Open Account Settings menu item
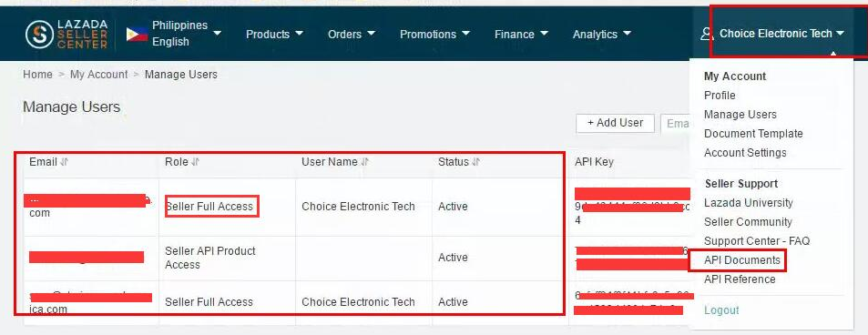This screenshot has height=335, width=868. [745, 153]
